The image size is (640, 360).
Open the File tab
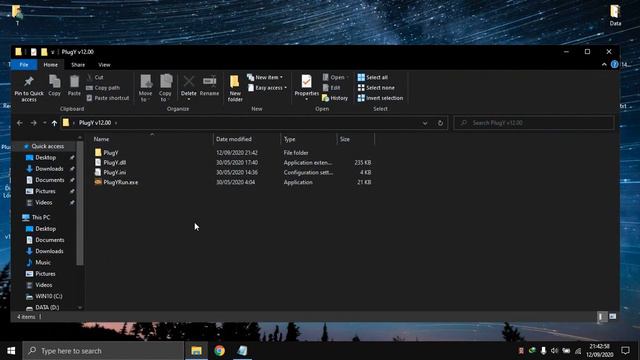click(x=24, y=64)
